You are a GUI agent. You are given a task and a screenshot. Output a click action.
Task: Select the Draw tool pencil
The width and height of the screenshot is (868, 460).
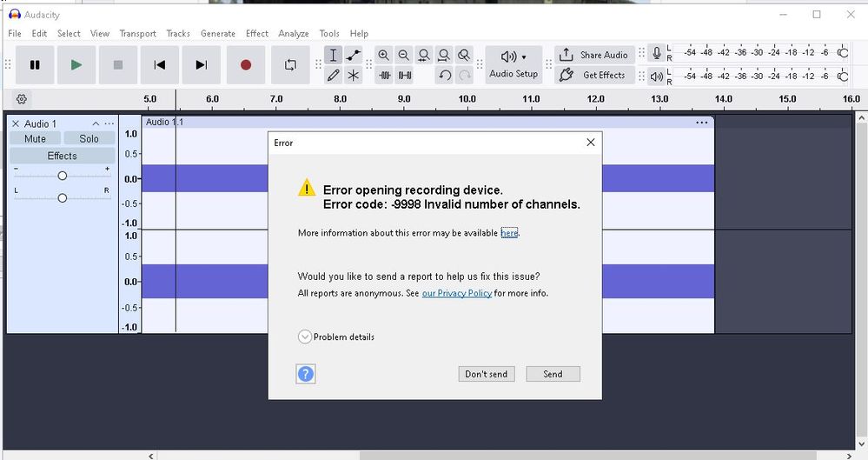pos(334,75)
